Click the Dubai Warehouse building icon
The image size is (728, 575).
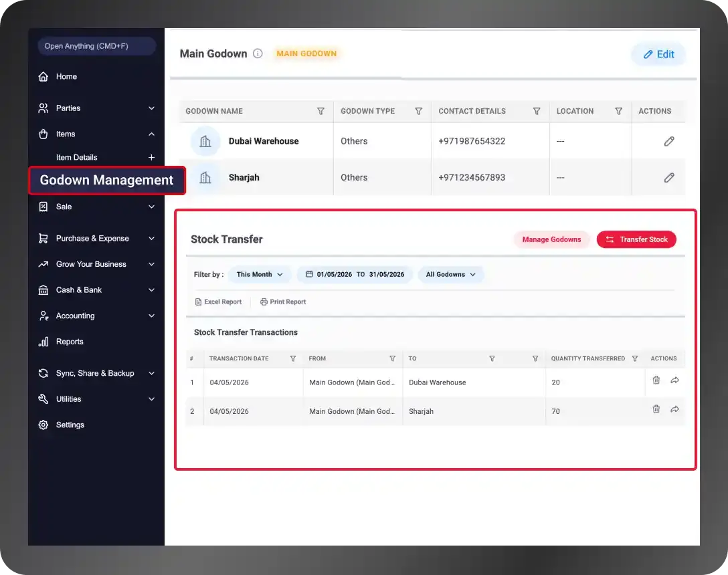[x=205, y=141]
